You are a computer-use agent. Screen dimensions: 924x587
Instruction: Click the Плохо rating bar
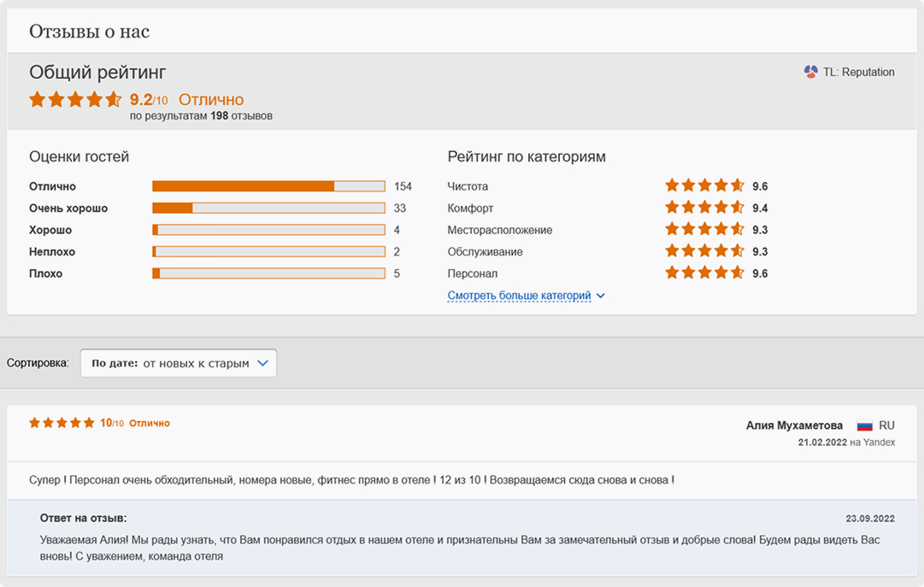click(x=268, y=273)
